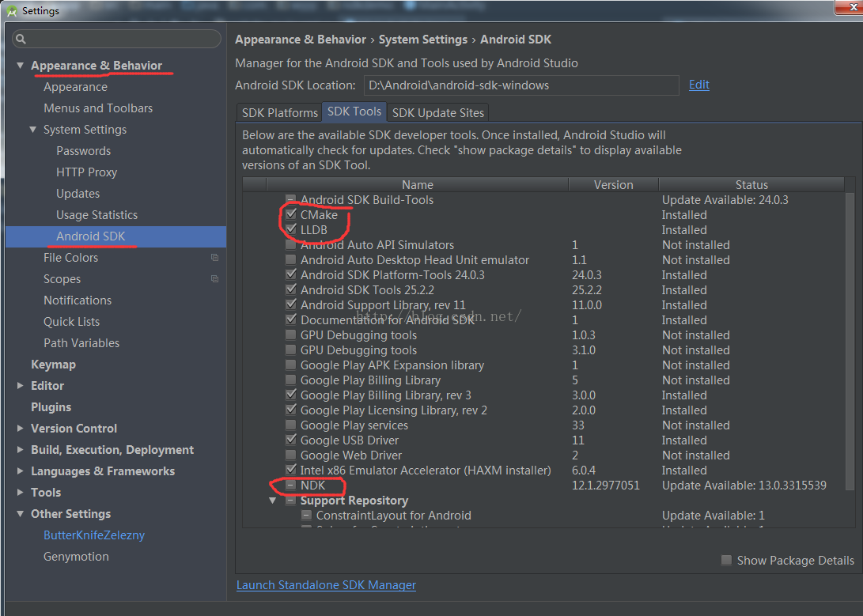Uncheck the LLDB checkbox
Viewport: 863px width, 616px height.
tap(291, 229)
